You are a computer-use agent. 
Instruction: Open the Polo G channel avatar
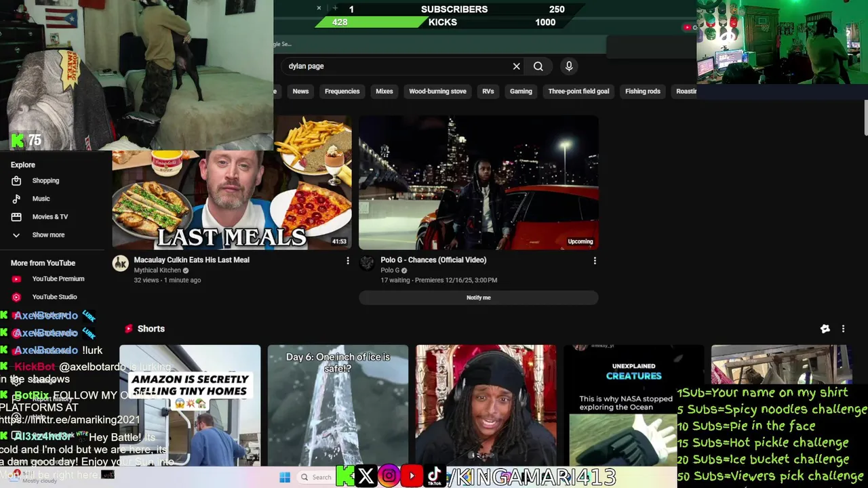367,264
